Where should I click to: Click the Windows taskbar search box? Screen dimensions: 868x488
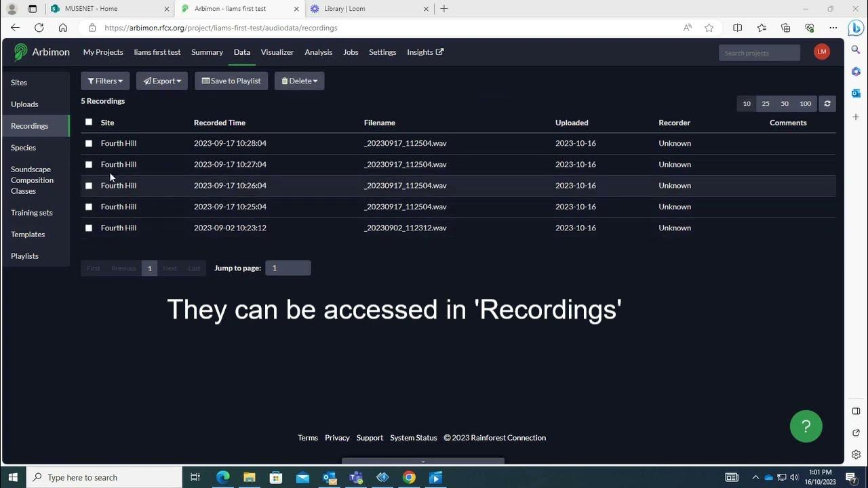coord(104,477)
